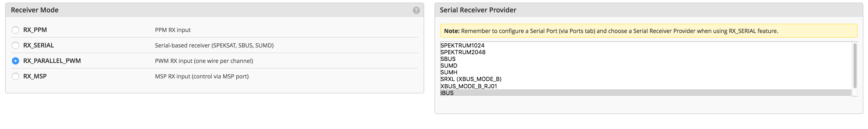Screen dimensions: 868x129
Task: Click the help question mark icon
Action: point(416,10)
